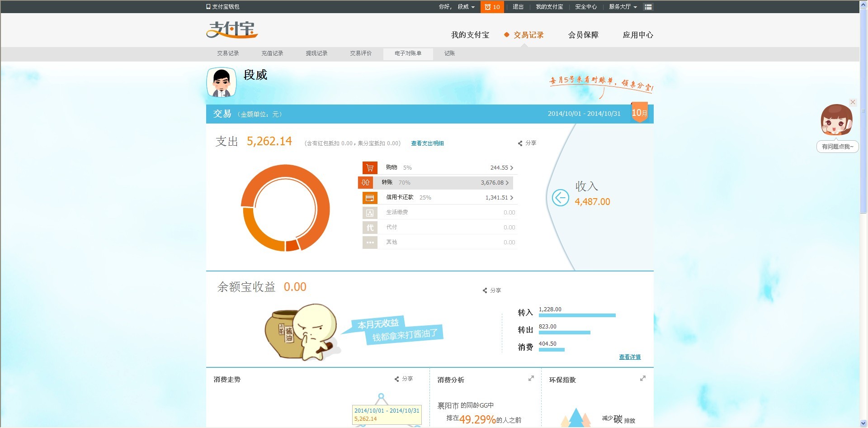
Task: Click the 生活缴费 utilities icon
Action: pyautogui.click(x=370, y=213)
